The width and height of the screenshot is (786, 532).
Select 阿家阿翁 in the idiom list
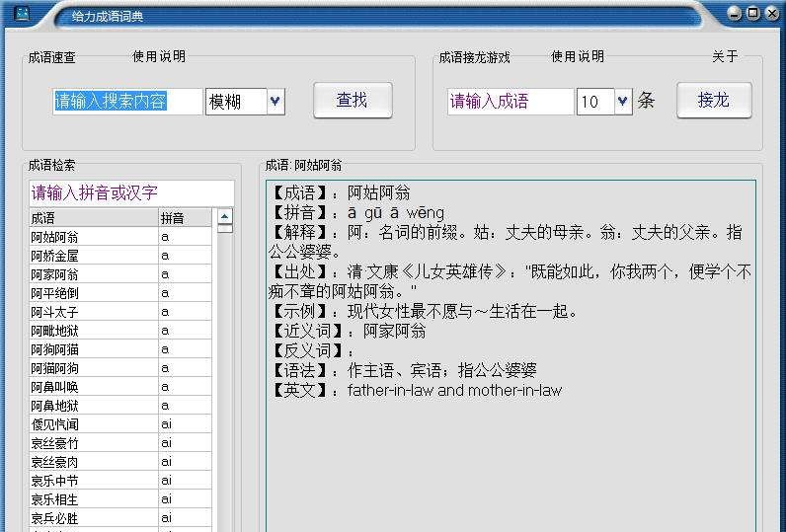[x=120, y=274]
